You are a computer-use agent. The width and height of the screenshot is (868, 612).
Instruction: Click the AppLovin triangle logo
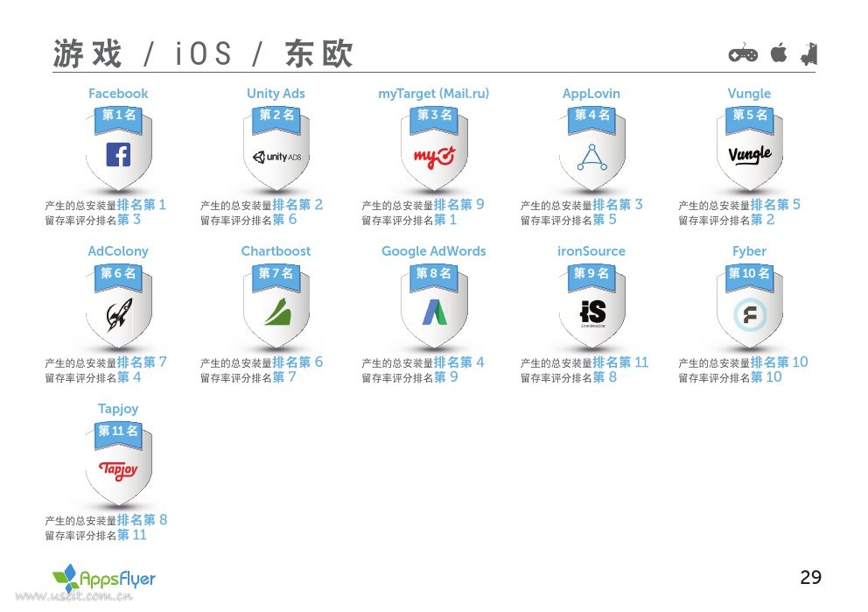point(592,158)
